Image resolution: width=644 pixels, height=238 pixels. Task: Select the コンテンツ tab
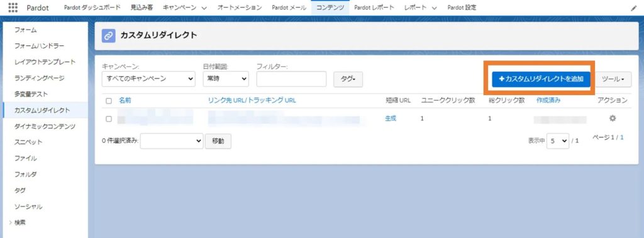pos(330,8)
